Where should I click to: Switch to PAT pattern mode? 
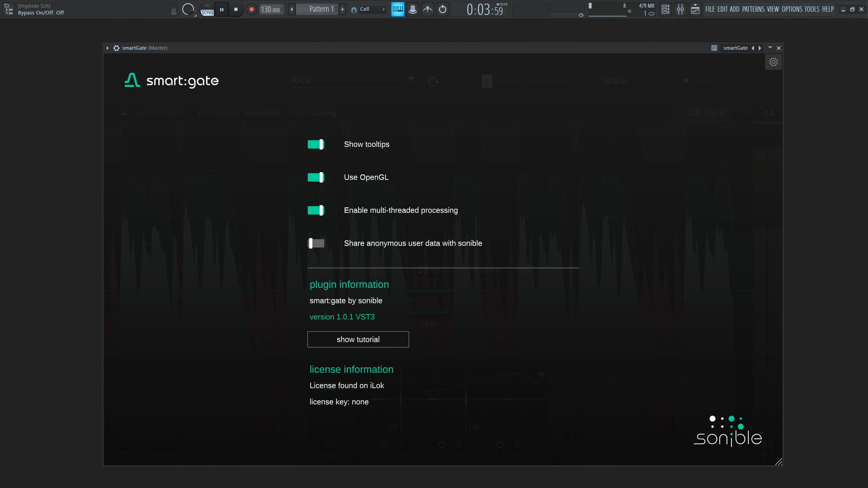207,5
